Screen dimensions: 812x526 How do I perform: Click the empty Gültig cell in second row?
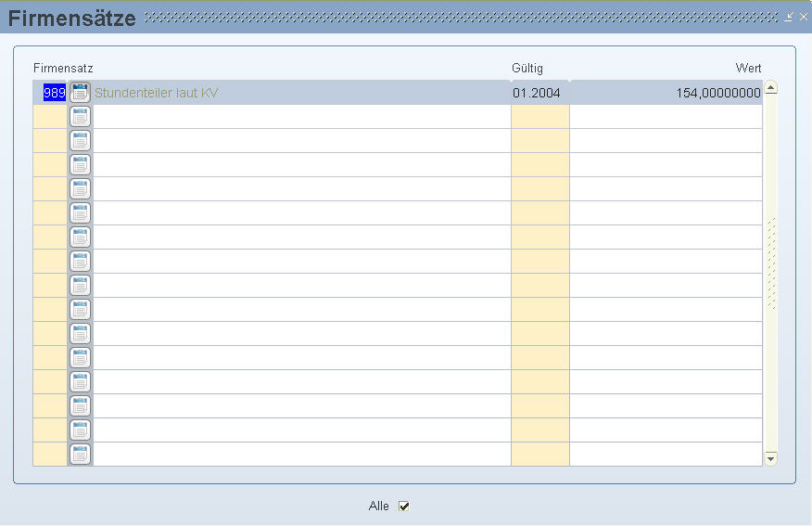tap(539, 117)
